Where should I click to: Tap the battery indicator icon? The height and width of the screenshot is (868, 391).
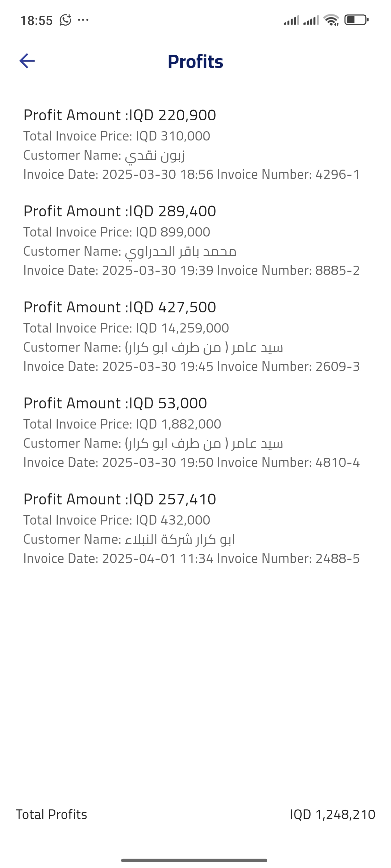[356, 20]
